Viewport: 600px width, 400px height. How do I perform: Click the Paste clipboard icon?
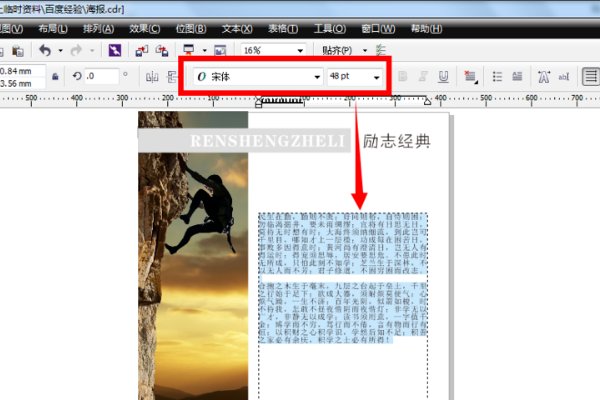pos(18,51)
